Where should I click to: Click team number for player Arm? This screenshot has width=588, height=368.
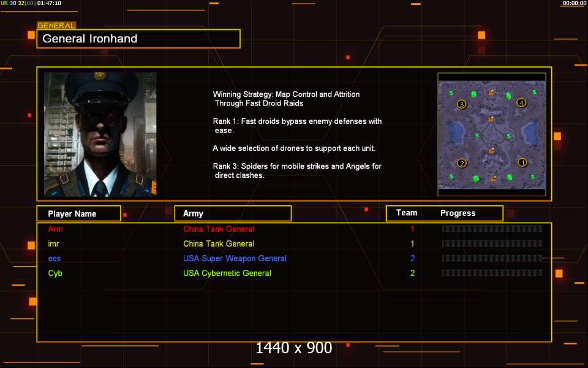(412, 229)
